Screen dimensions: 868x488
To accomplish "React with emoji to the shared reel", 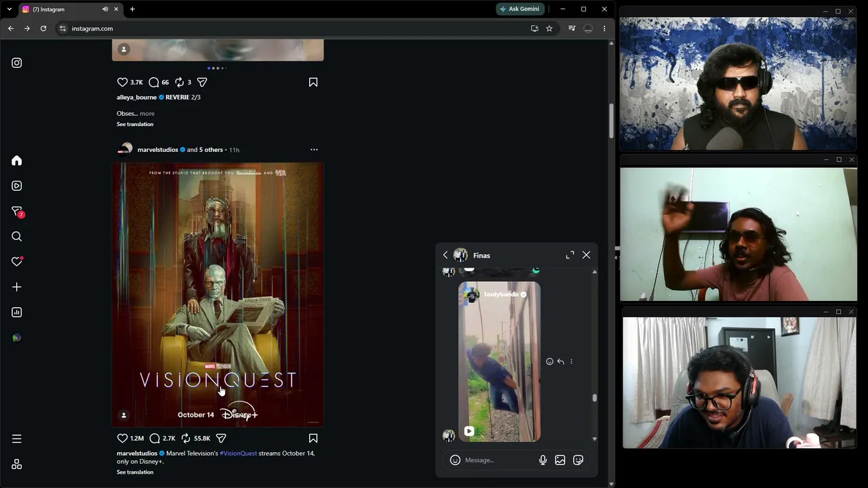I will pyautogui.click(x=550, y=362).
